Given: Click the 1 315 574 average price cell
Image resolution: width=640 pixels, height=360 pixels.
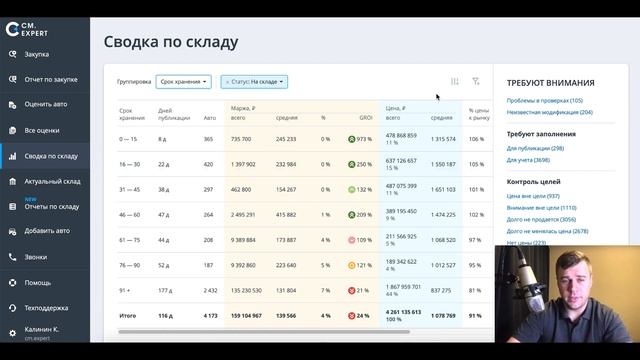Looking at the screenshot, I should (443, 139).
